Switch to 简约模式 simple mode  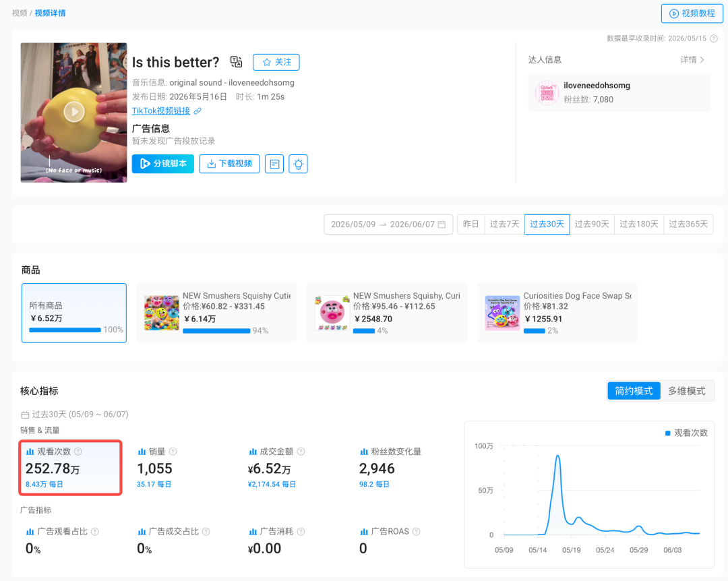coord(634,391)
